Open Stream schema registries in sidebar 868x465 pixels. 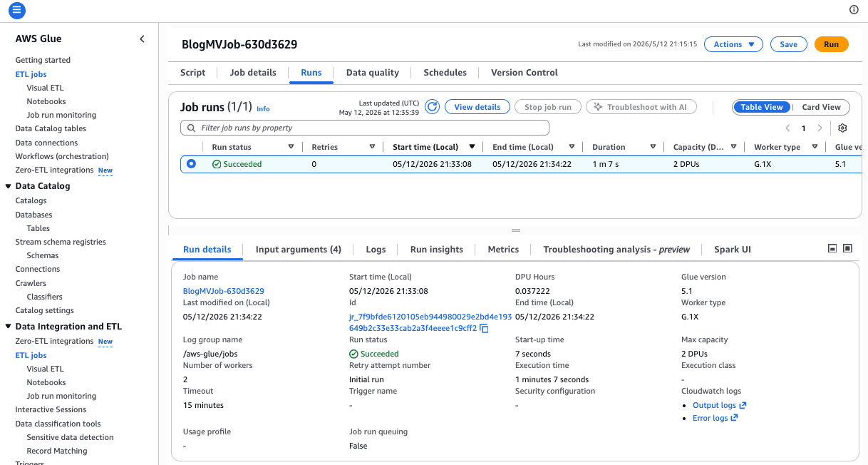coord(61,242)
